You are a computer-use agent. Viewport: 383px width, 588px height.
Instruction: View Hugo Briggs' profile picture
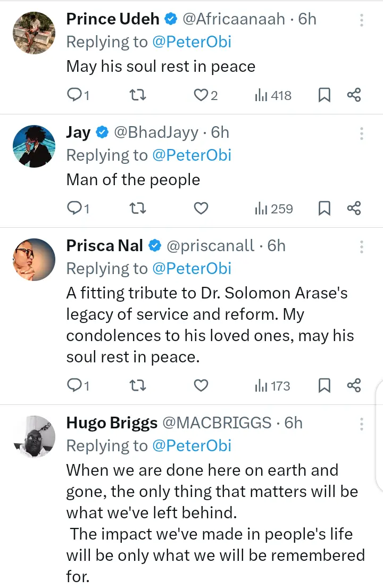[34, 436]
